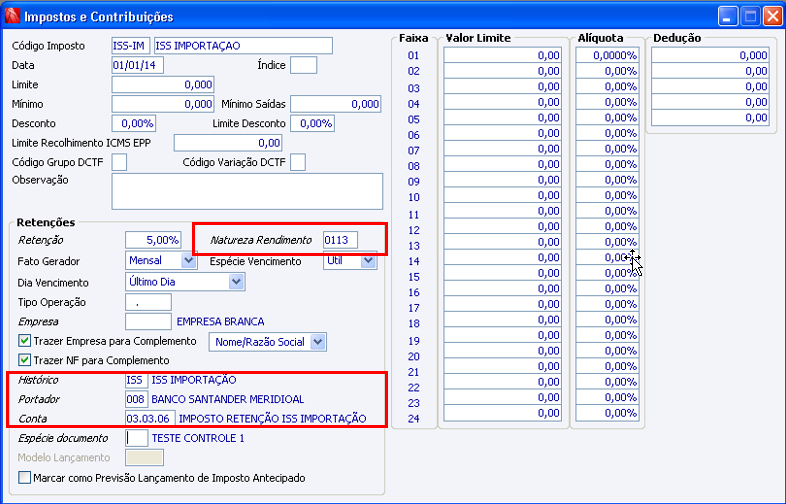
Task: Select Valor Limite field for Faixa 24
Action: [502, 413]
